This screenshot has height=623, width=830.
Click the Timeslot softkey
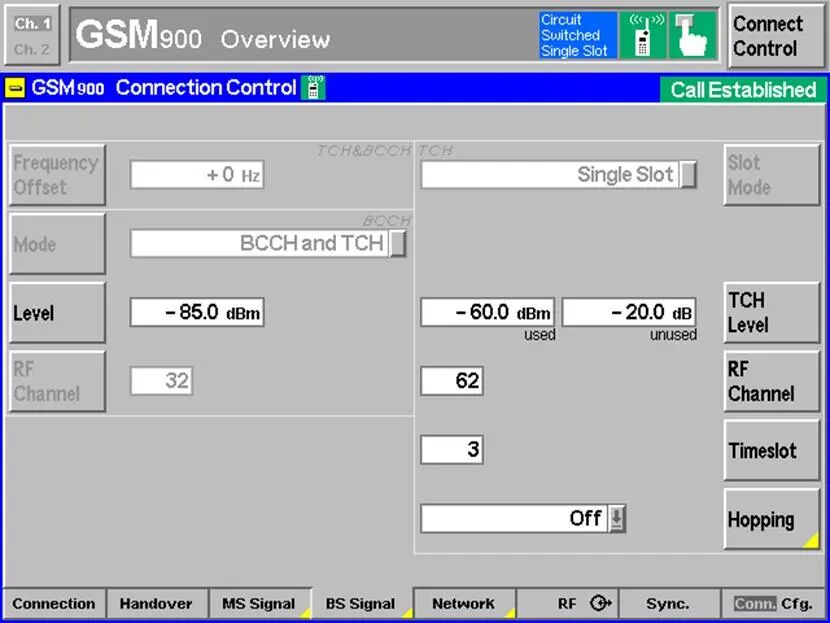click(771, 450)
